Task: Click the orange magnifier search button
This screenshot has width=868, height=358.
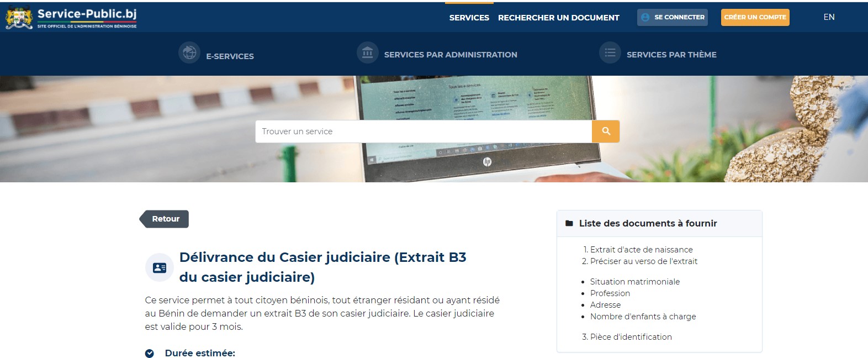Action: [606, 131]
